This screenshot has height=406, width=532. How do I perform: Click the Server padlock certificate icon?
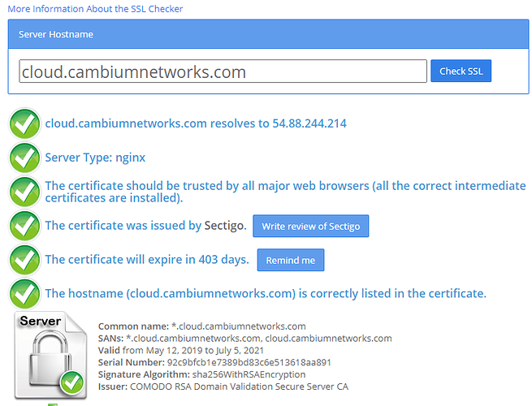coord(50,356)
